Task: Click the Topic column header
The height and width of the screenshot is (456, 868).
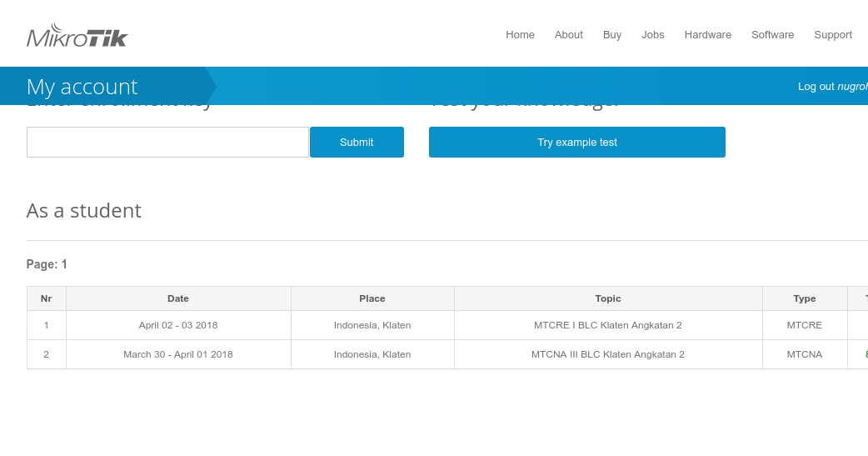Action: coord(608,298)
